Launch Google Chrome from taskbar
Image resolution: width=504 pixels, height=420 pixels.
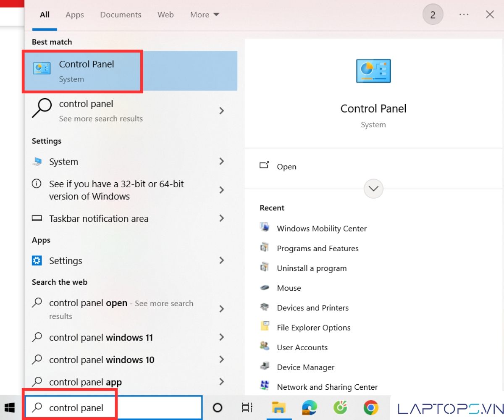370,407
